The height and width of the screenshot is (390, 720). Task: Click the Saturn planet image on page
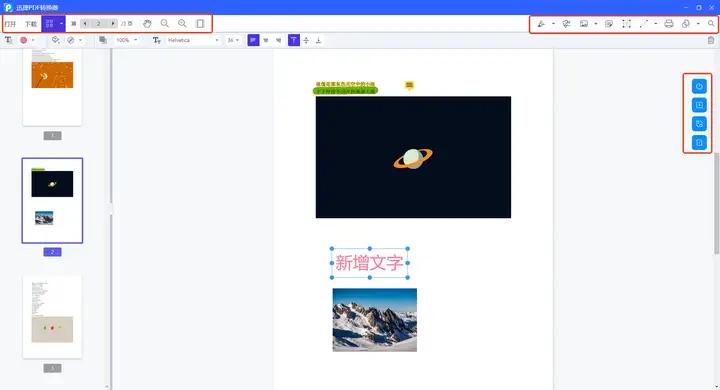(x=413, y=157)
